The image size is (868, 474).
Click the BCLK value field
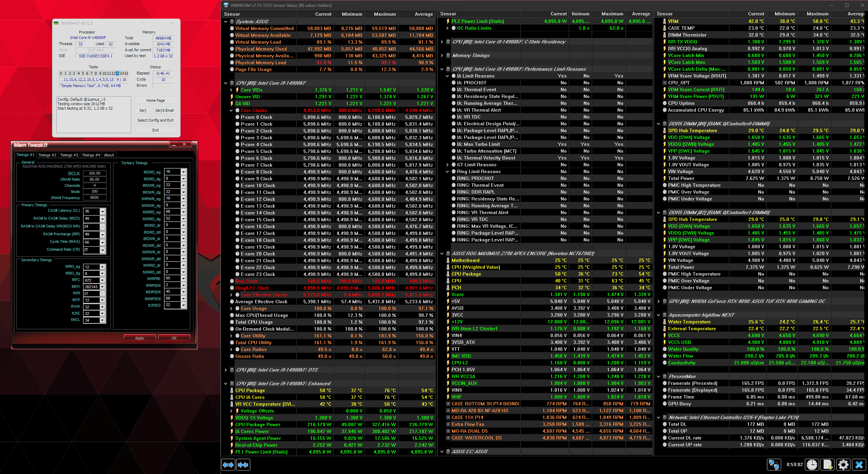pos(95,173)
